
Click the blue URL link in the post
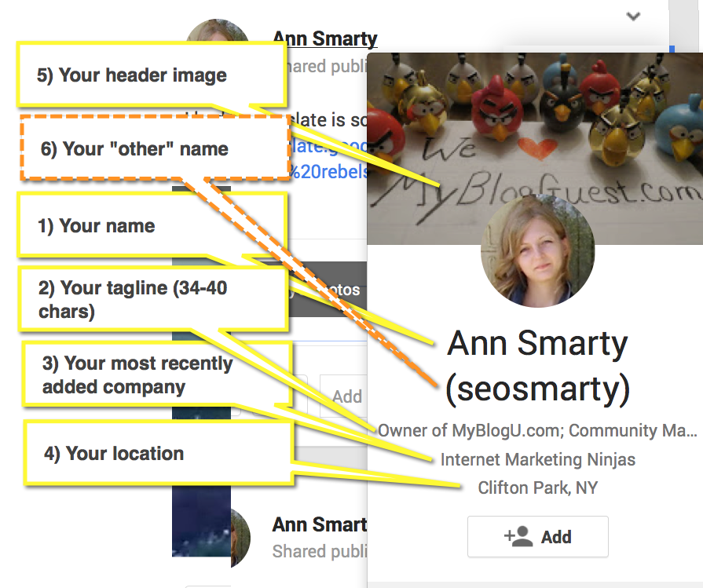328,172
